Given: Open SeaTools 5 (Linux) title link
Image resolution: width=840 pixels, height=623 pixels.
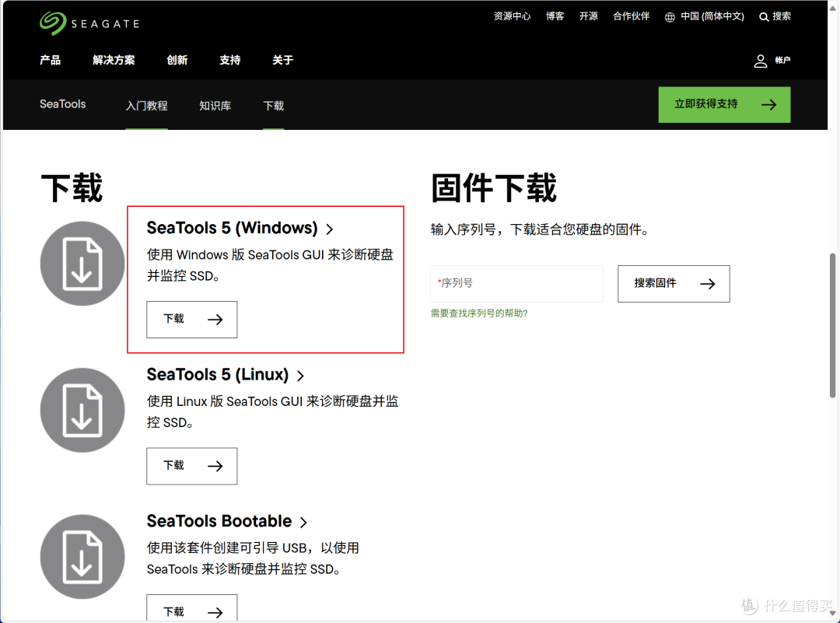Looking at the screenshot, I should (218, 374).
